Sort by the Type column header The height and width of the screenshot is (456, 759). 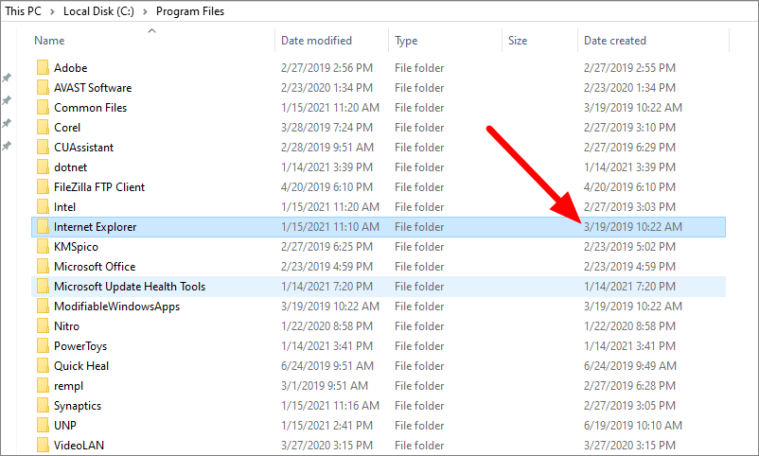[406, 41]
